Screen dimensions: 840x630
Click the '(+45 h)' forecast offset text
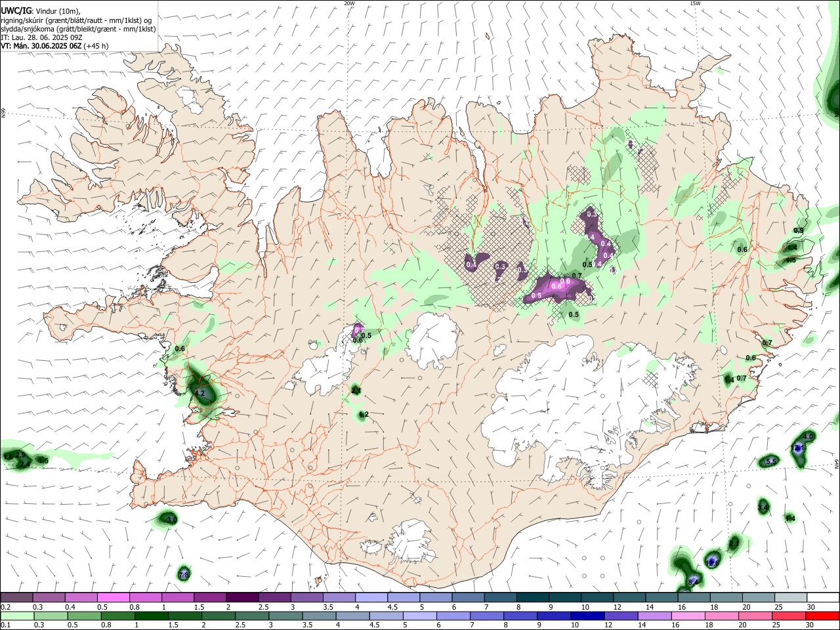(96, 46)
